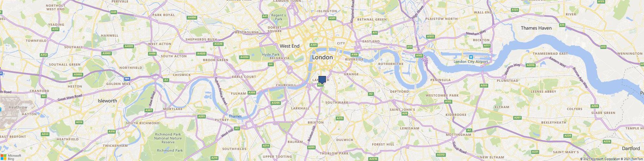Click the A3220 road shield
This screenshot has width=644, height=161.
[219, 44]
